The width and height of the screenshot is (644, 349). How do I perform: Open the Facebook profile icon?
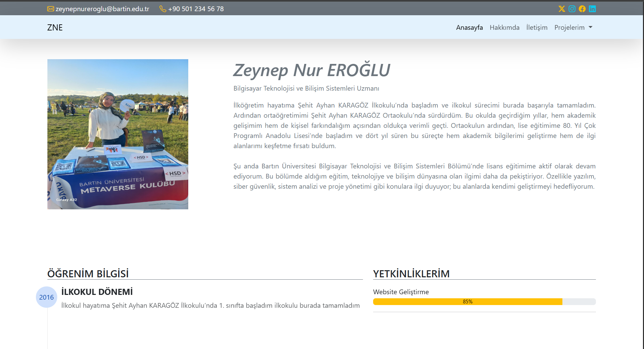tap(582, 9)
